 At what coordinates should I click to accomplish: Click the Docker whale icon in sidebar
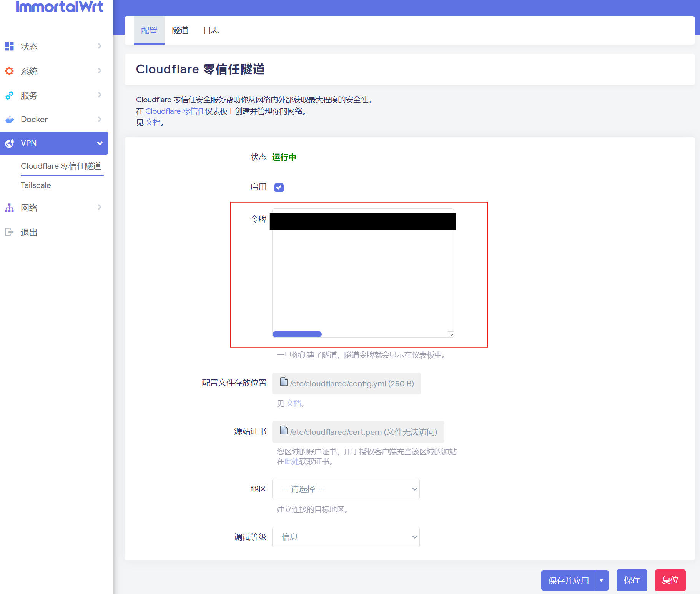pyautogui.click(x=9, y=120)
